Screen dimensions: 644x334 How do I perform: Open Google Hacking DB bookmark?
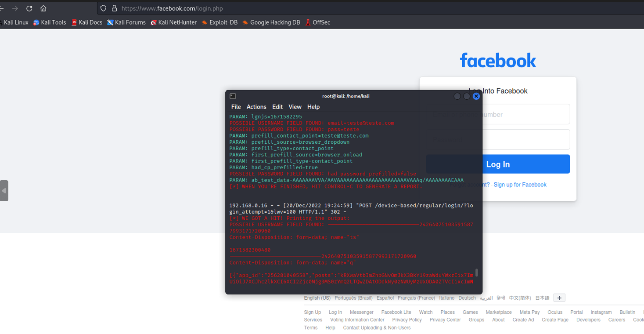coord(271,22)
